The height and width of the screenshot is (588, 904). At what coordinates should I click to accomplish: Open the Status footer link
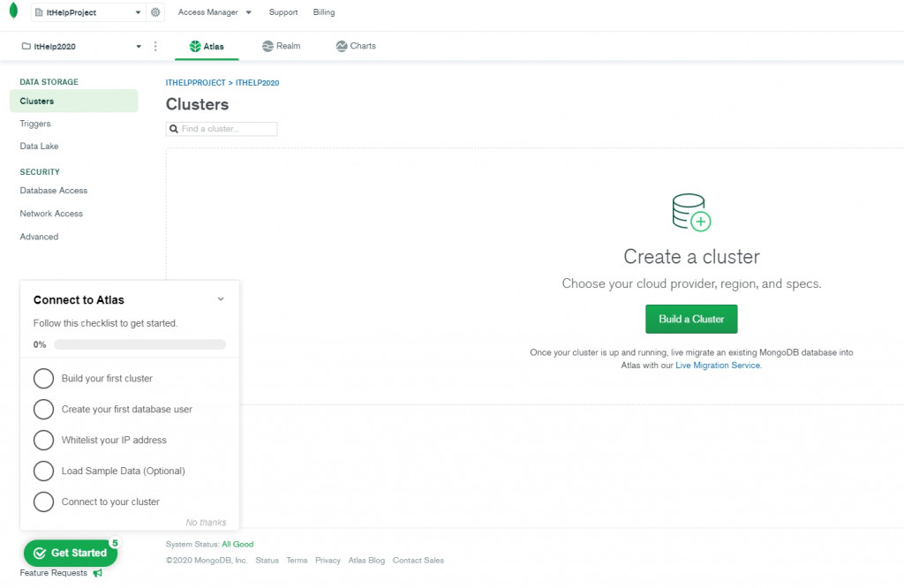pos(267,561)
